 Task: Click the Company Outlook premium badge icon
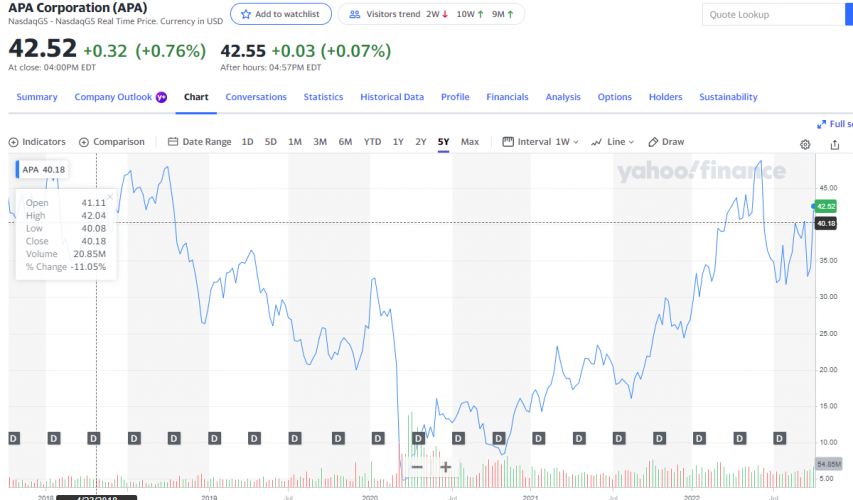point(162,97)
